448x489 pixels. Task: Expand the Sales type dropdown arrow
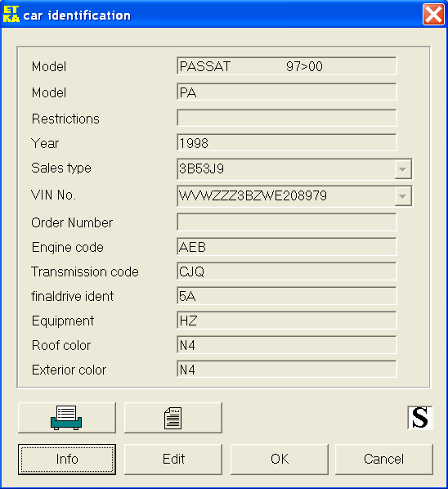point(403,169)
